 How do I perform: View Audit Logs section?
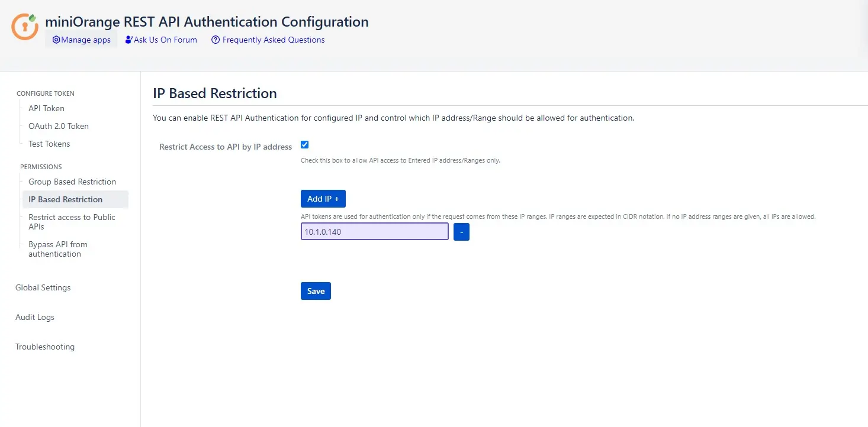[35, 317]
